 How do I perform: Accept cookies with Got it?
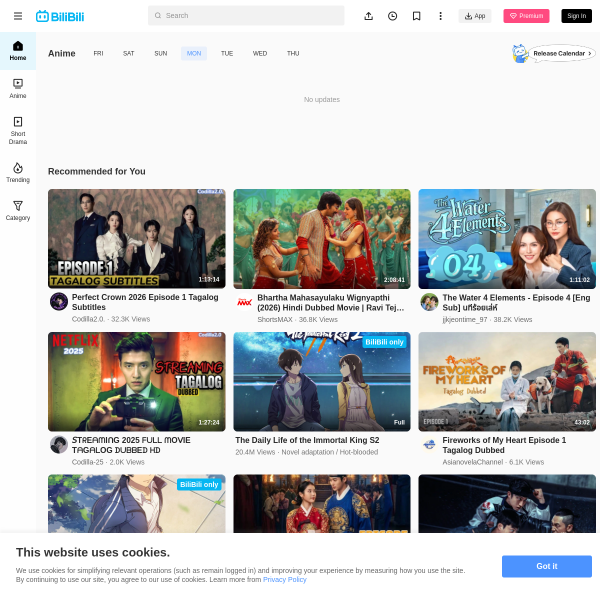click(x=547, y=566)
